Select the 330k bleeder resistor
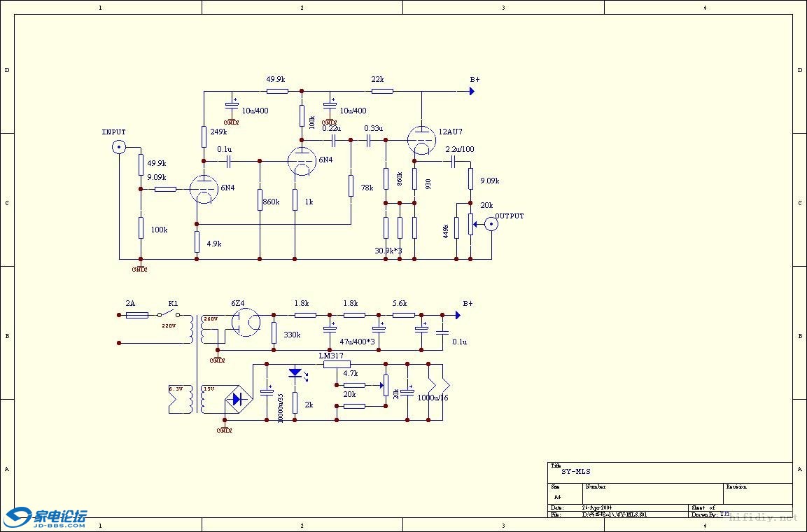This screenshot has height=532, width=807. 274,333
